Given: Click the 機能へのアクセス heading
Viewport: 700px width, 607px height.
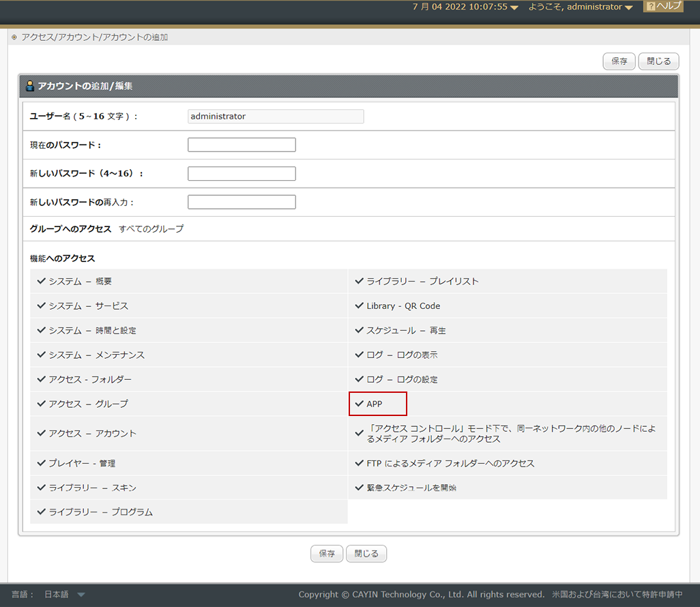Looking at the screenshot, I should pos(63,258).
